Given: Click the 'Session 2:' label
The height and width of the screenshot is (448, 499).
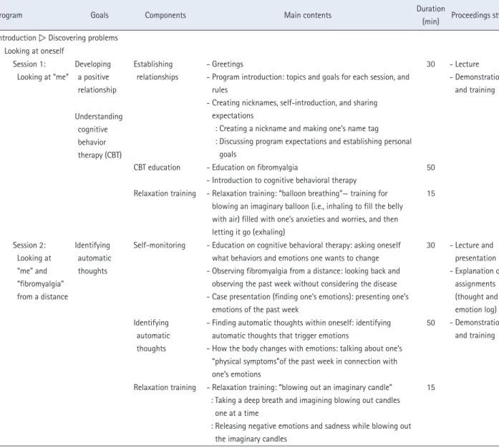Looking at the screenshot, I should tap(29, 245).
